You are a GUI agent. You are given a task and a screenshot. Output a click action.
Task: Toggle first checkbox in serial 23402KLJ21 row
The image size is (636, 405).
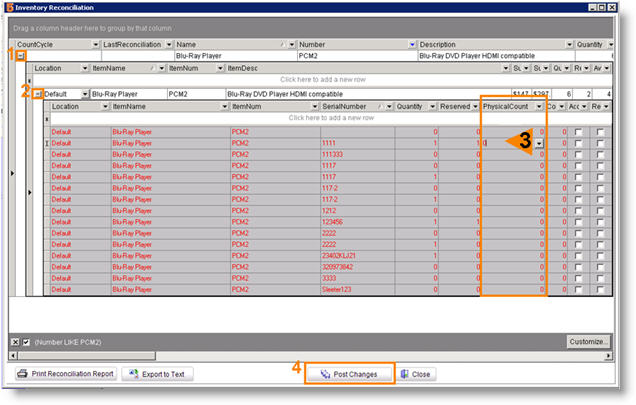click(578, 256)
